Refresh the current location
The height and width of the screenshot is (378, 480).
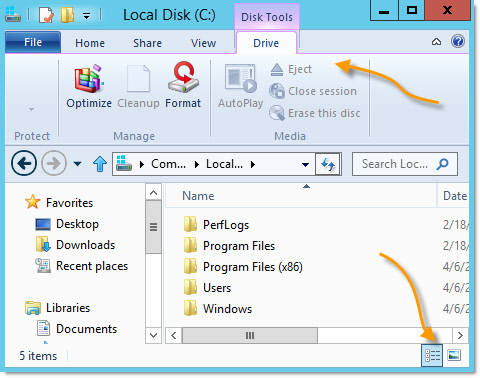(328, 164)
